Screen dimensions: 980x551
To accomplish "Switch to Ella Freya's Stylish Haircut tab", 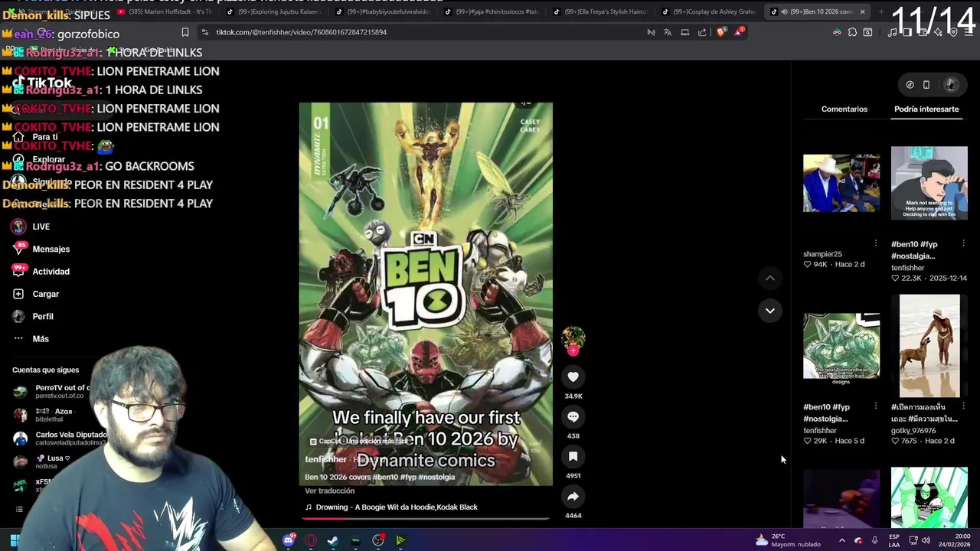I will click(600, 11).
